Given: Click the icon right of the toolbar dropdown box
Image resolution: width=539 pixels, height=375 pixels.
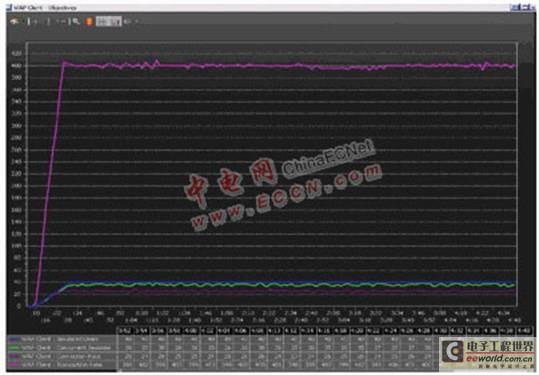Looking at the screenshot, I should 127,21.
